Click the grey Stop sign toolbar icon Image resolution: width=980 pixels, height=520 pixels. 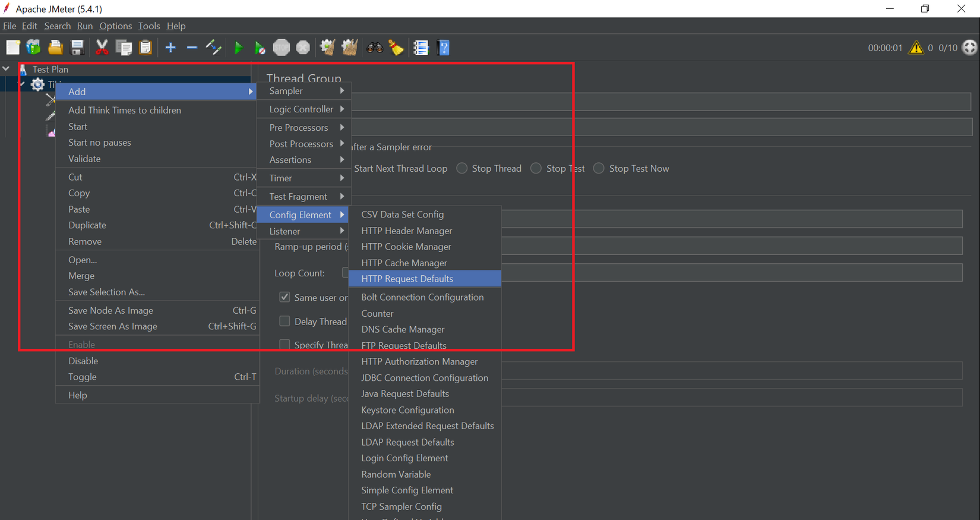(x=282, y=48)
